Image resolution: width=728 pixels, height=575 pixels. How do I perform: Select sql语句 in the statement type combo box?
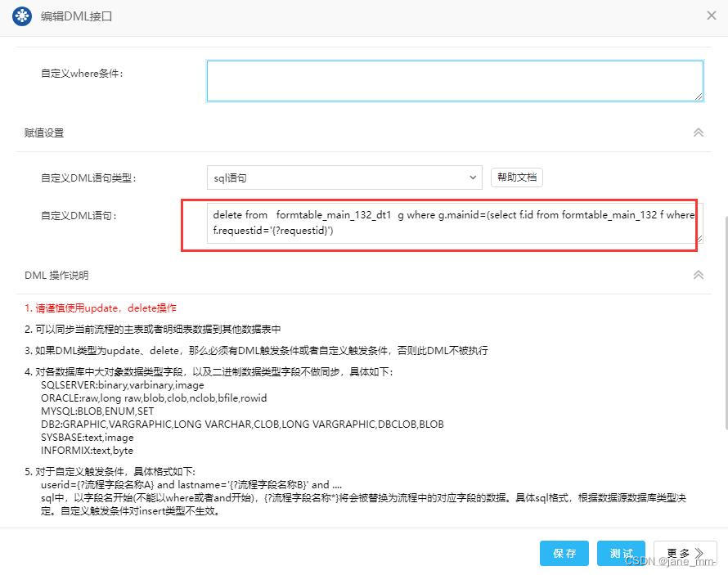pyautogui.click(x=344, y=177)
